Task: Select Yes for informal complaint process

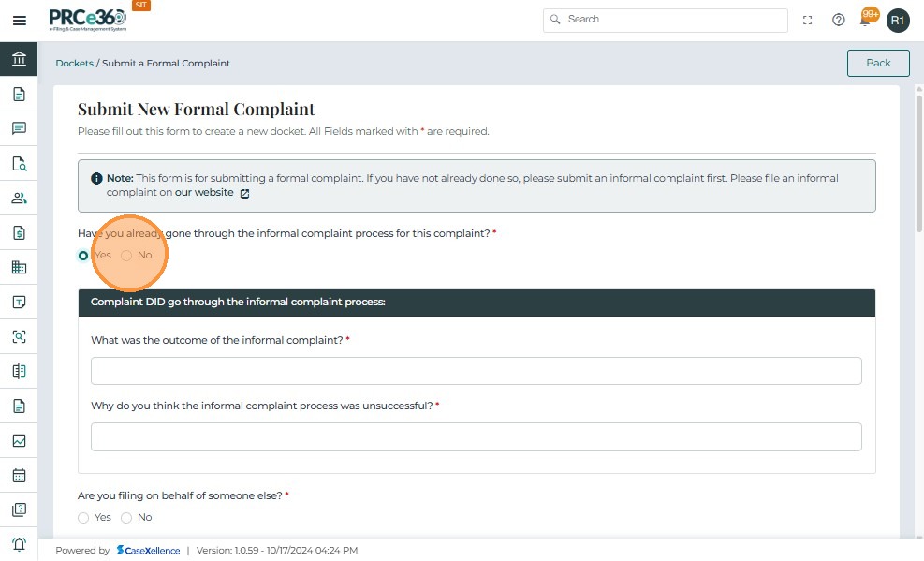Action: 84,255
